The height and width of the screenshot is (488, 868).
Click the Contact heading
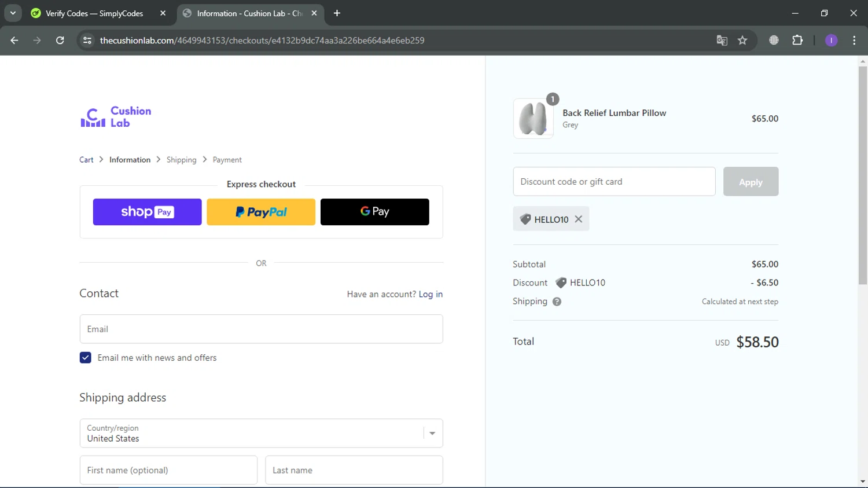coord(99,293)
